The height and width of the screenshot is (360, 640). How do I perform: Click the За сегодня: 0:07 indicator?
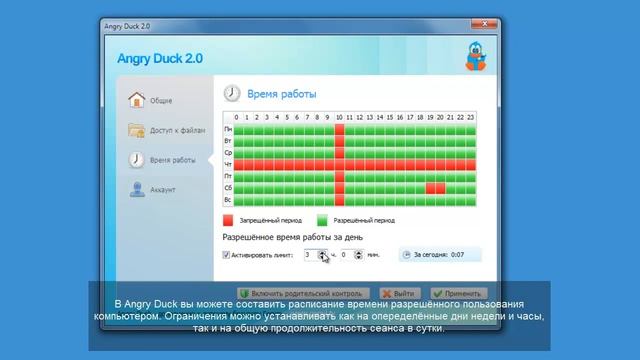(440, 255)
